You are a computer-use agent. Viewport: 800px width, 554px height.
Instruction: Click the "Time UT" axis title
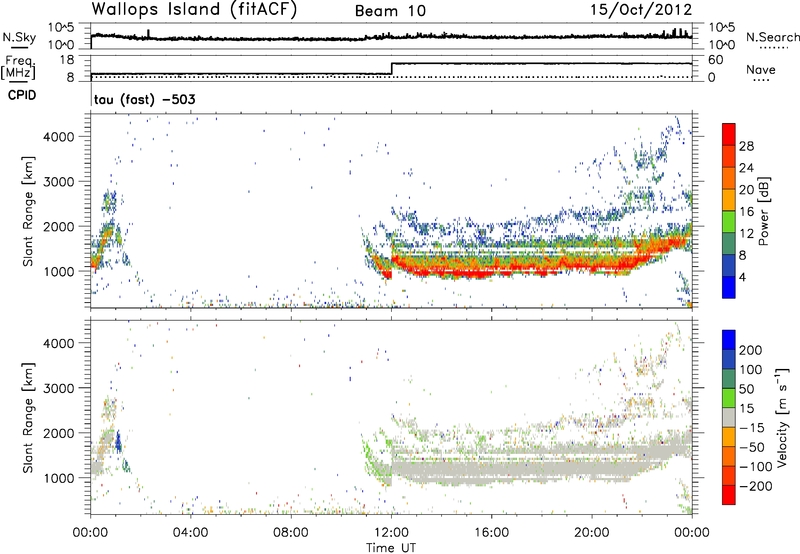[x=391, y=548]
